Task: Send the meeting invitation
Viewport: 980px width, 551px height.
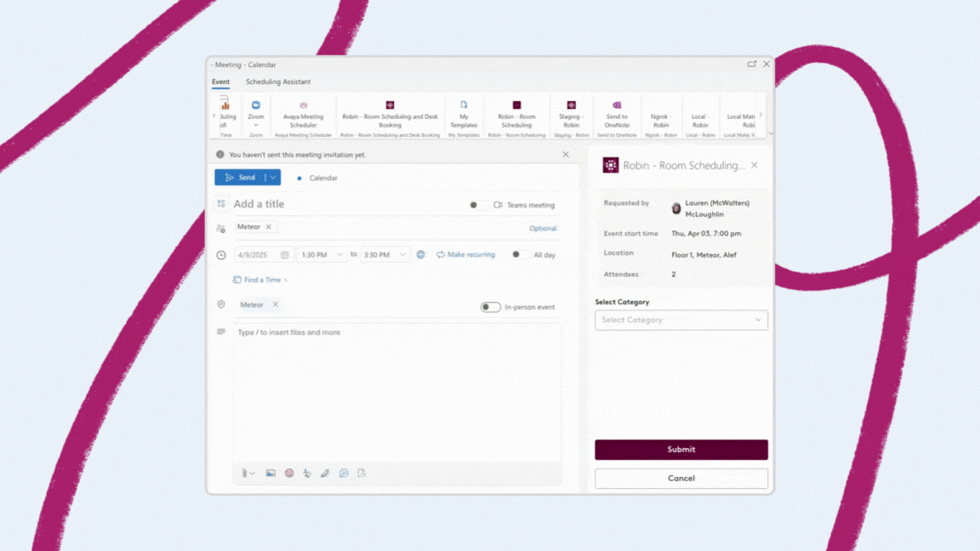Action: (x=241, y=178)
